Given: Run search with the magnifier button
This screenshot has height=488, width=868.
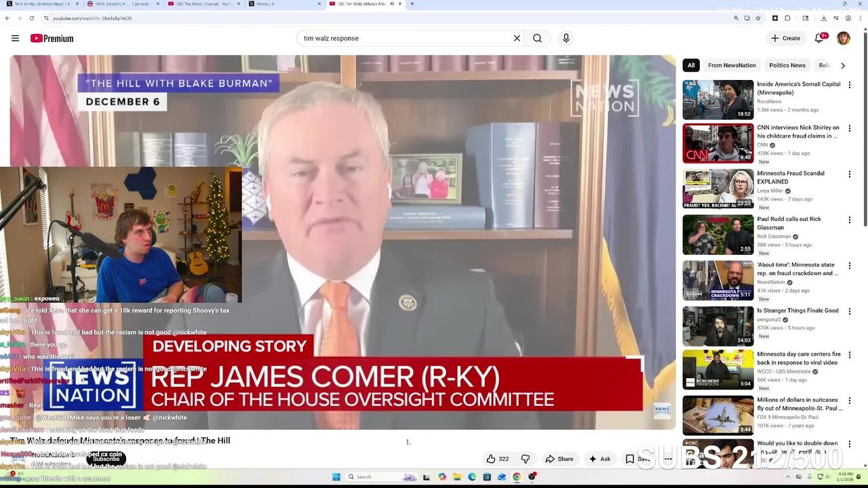Looking at the screenshot, I should pos(537,39).
